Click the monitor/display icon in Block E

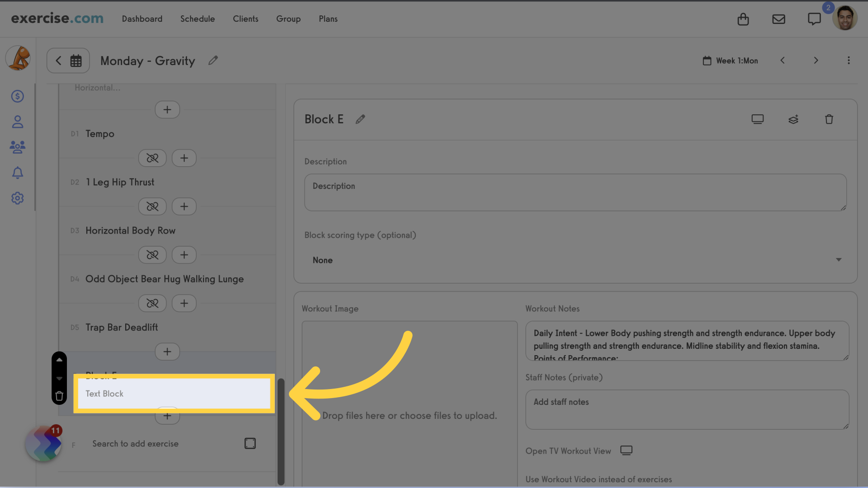tap(758, 119)
